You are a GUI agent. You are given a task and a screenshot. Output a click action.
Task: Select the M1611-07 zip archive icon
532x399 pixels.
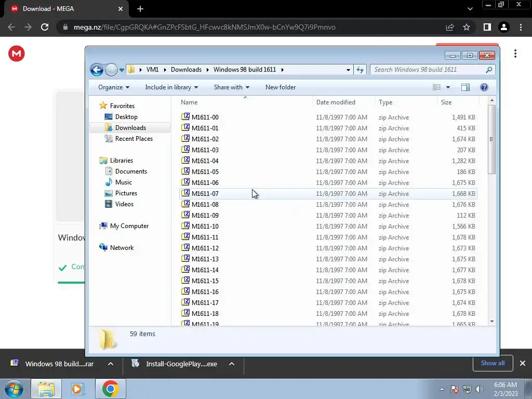click(185, 193)
